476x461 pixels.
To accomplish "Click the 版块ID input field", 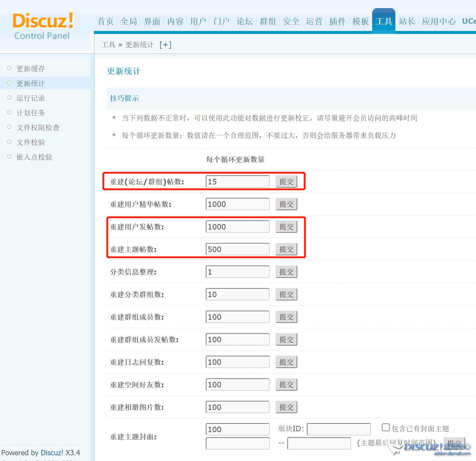I will point(338,429).
